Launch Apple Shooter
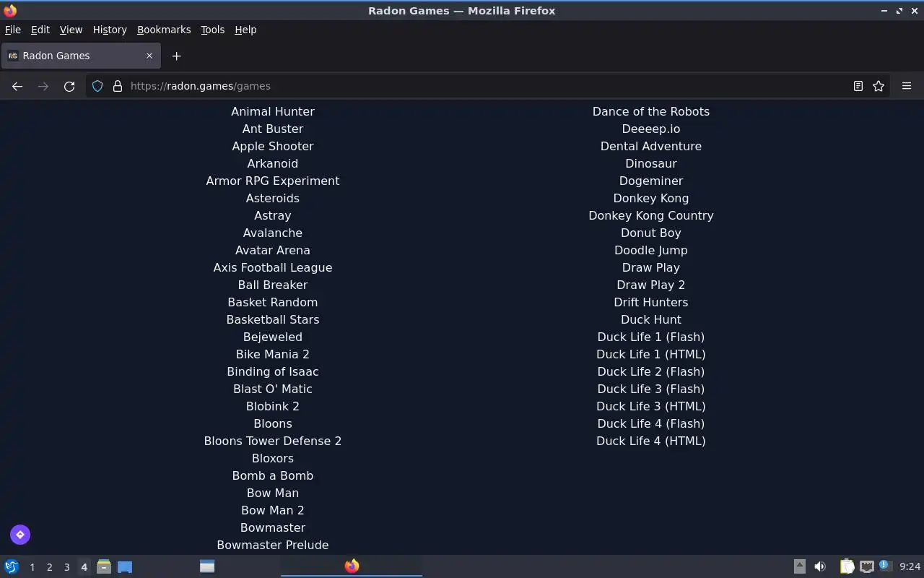924x578 pixels. (x=273, y=146)
